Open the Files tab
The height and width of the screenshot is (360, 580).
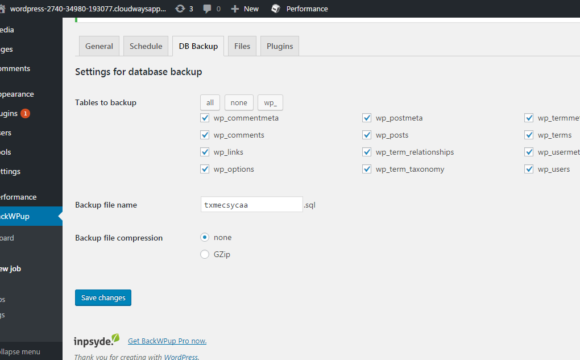[x=242, y=46]
